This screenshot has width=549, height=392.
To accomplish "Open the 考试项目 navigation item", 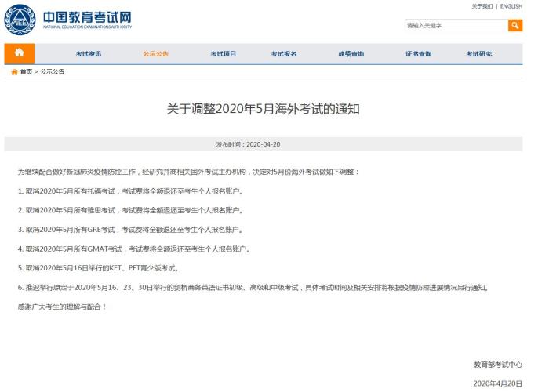I will pos(223,54).
